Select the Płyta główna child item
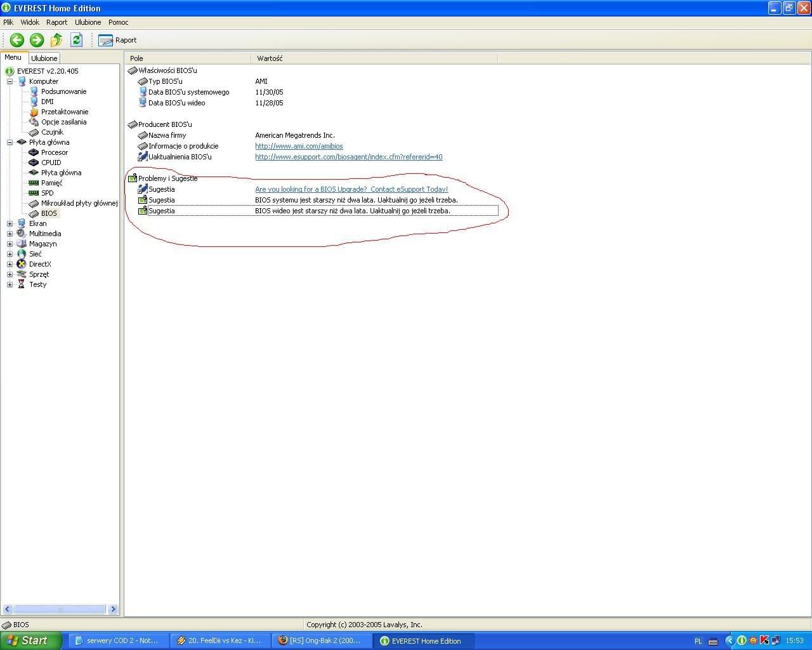 coord(61,173)
